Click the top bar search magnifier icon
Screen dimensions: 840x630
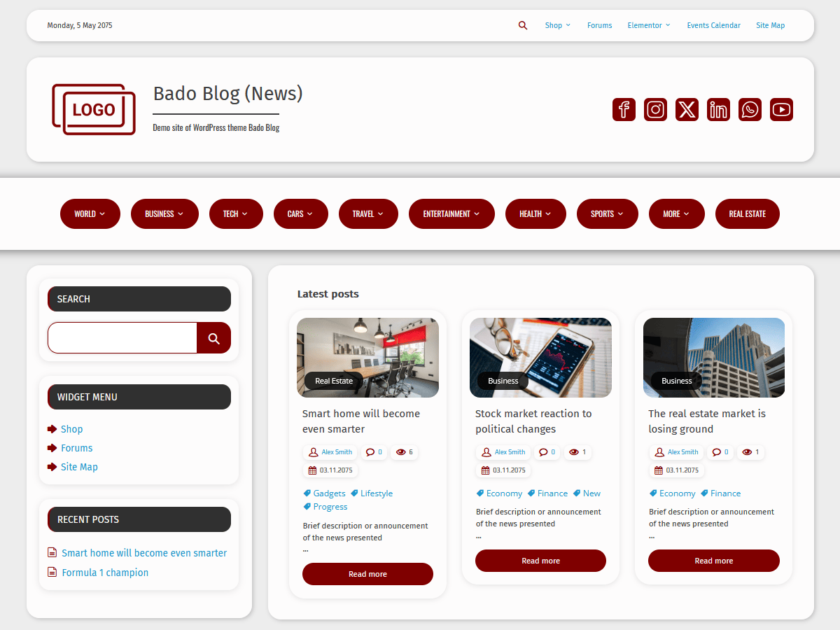[523, 25]
